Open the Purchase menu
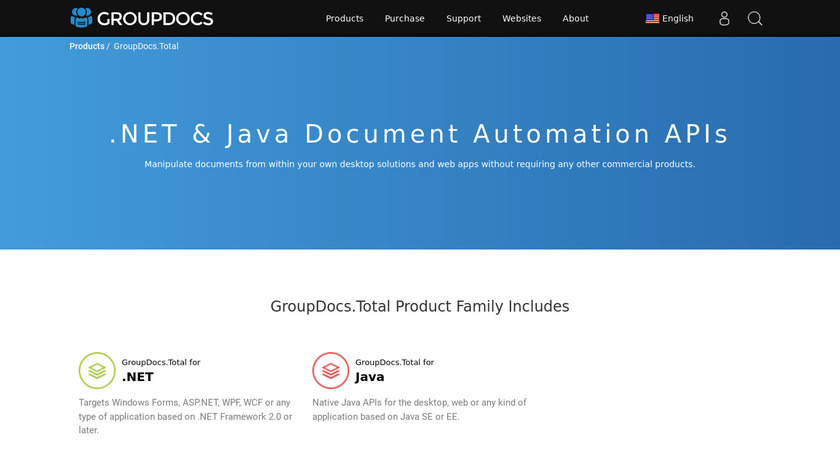The width and height of the screenshot is (840, 472). 404,18
